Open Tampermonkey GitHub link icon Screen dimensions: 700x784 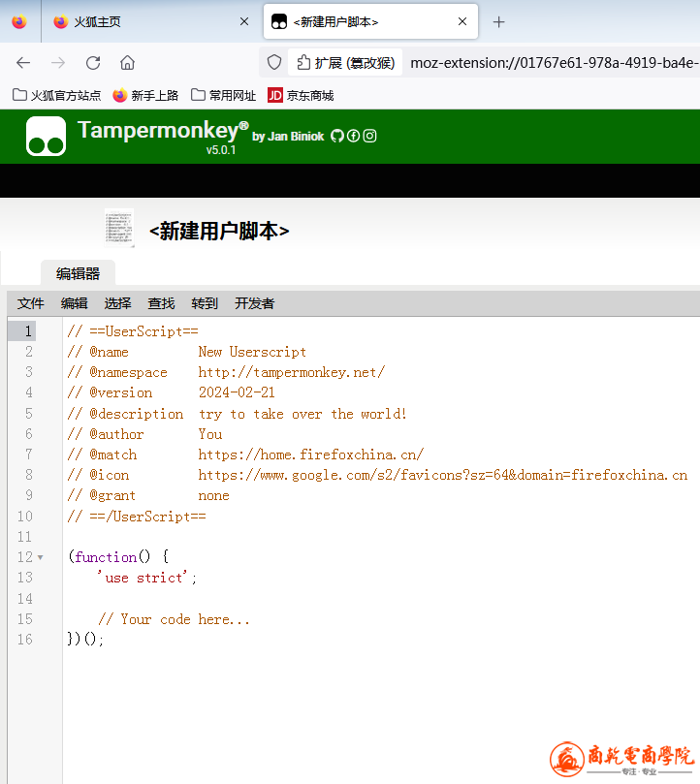pos(337,136)
